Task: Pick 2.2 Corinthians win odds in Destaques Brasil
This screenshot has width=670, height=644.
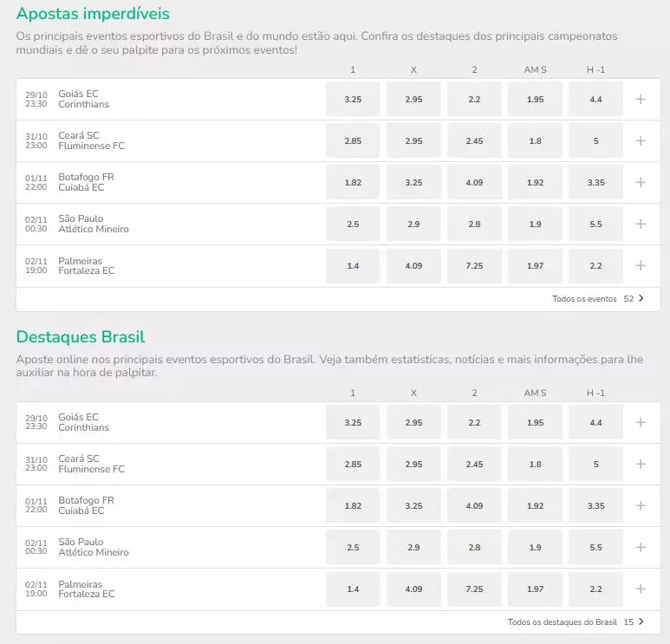Action: point(474,422)
